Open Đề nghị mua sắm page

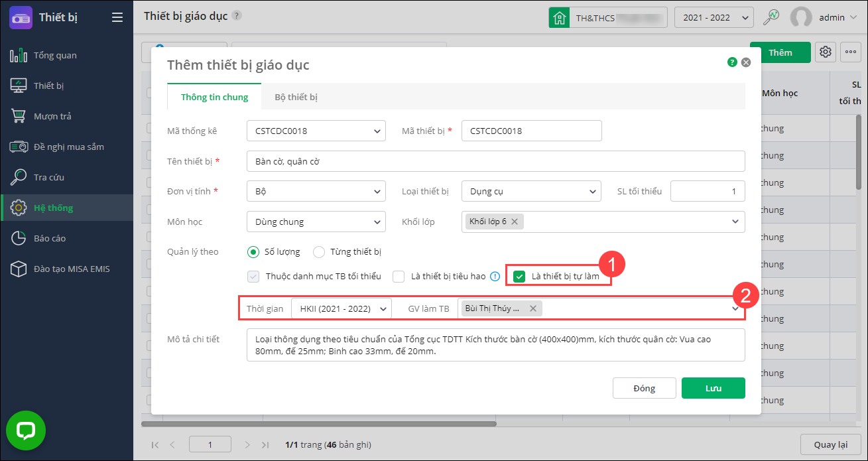click(66, 147)
